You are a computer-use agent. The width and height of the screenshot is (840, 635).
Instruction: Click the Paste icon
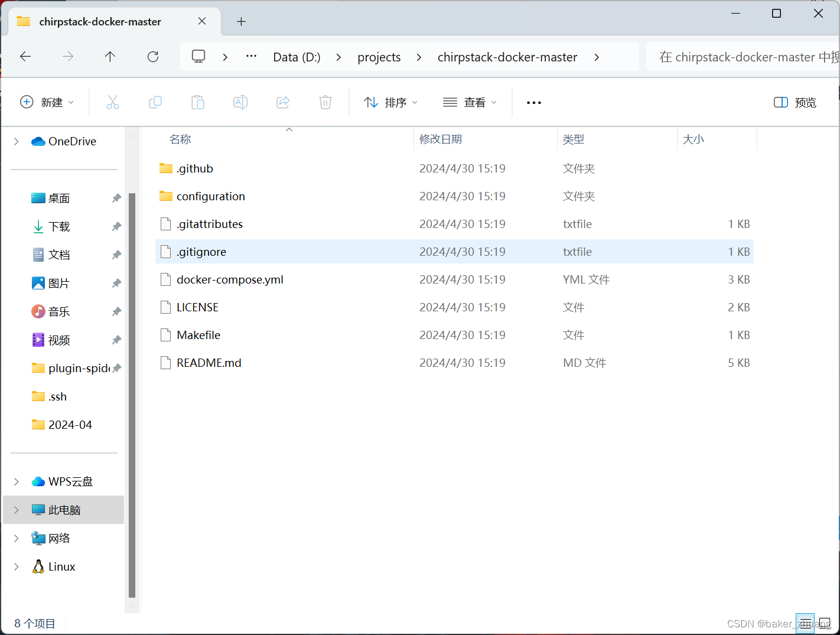pyautogui.click(x=198, y=102)
